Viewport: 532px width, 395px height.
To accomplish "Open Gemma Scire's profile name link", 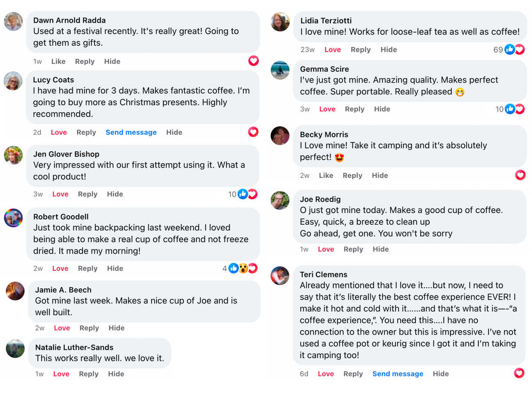I will coord(324,69).
